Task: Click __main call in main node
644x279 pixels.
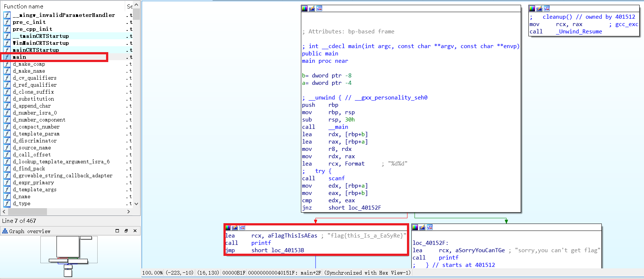Action: pos(338,127)
